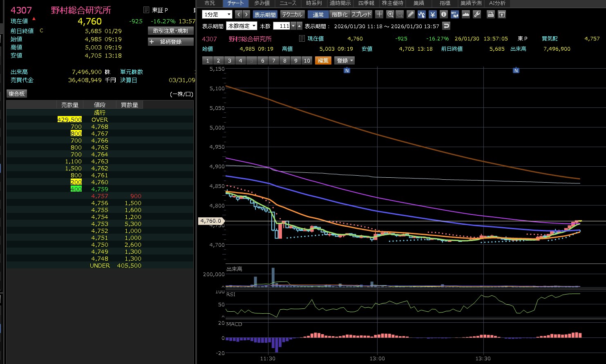Open the info circle icon
Screen dimensions: 606x364
pos(444,14)
